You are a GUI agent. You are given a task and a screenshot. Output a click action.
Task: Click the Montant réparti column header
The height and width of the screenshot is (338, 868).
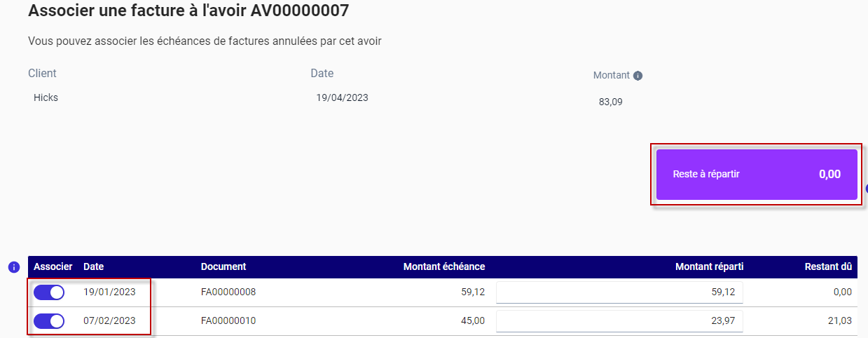(x=709, y=266)
